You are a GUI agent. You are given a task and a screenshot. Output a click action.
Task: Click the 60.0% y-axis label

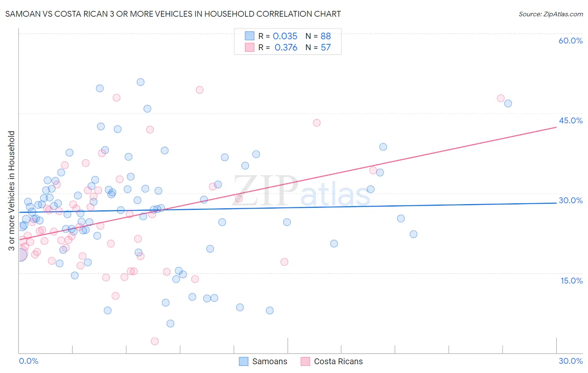[x=570, y=41]
